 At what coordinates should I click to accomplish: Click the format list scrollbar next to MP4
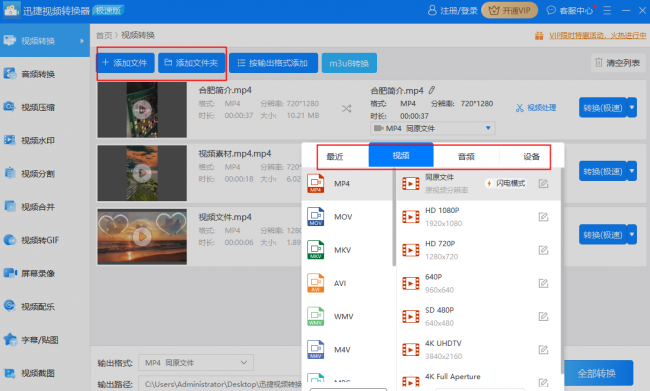pos(394,217)
